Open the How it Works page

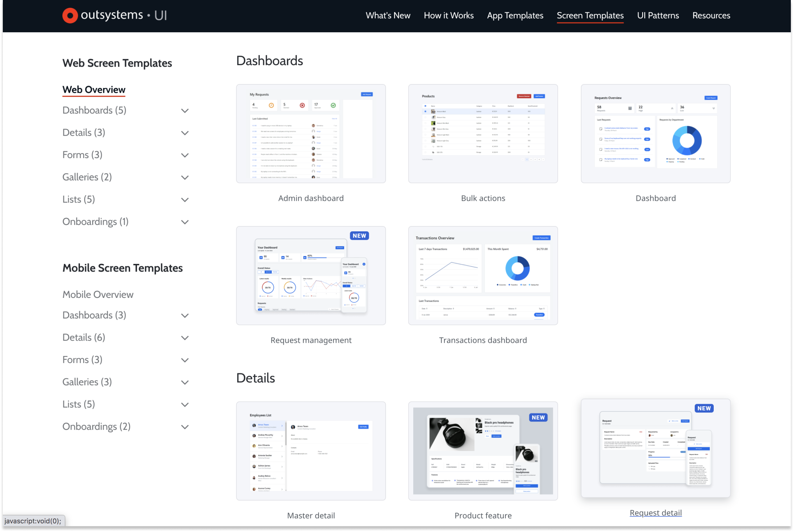tap(449, 15)
